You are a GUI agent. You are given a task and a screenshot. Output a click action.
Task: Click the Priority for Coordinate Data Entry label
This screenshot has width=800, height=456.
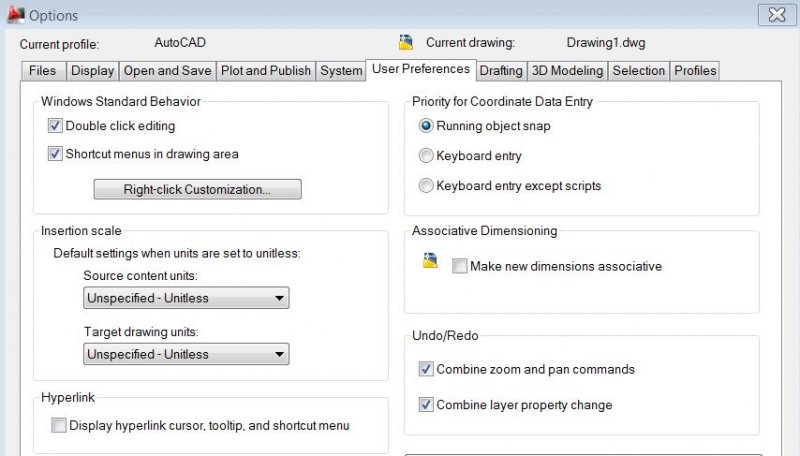pyautogui.click(x=502, y=102)
